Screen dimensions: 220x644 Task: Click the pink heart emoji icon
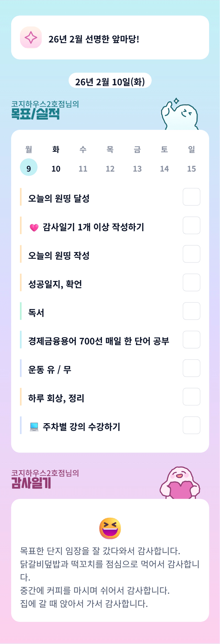[x=34, y=228]
